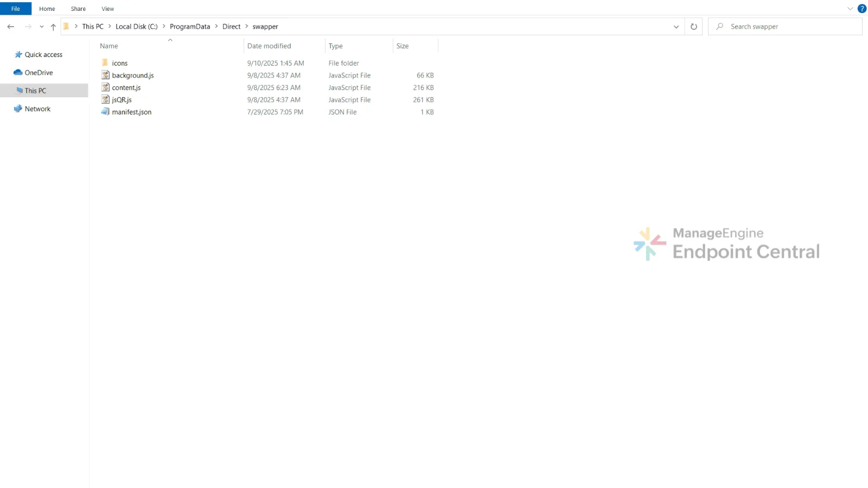Click the Network icon

[18, 108]
